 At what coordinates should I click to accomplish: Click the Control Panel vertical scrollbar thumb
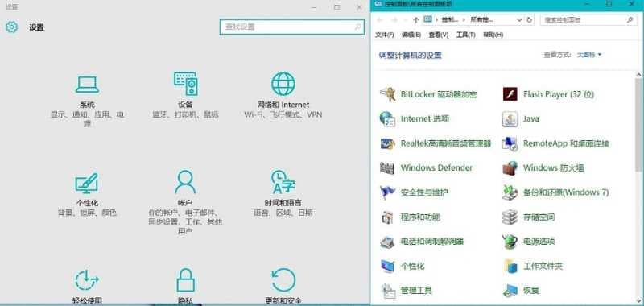tap(639, 125)
